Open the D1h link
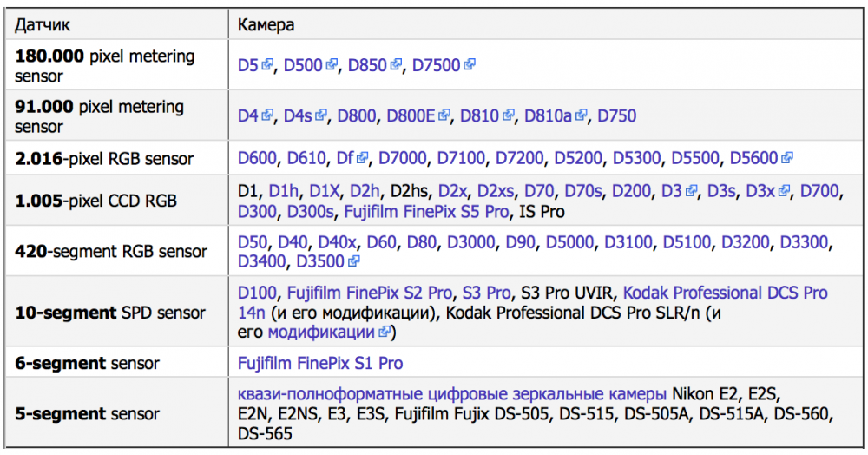Image resolution: width=868 pixels, height=455 pixels. (x=284, y=192)
